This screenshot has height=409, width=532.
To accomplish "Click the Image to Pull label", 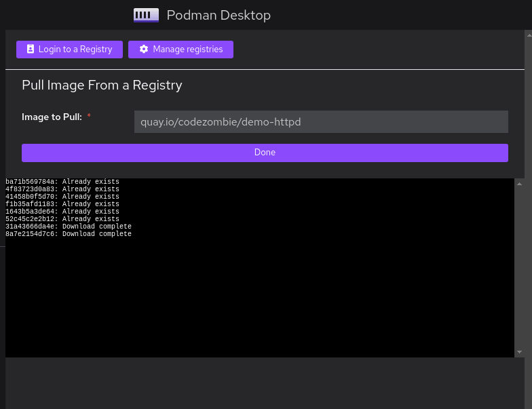I will click(52, 117).
